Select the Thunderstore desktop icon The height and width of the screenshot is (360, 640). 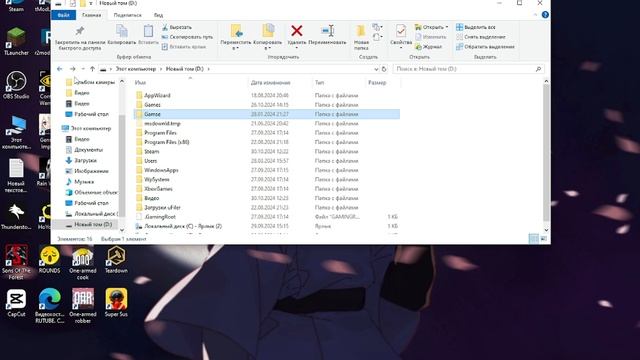(16, 216)
